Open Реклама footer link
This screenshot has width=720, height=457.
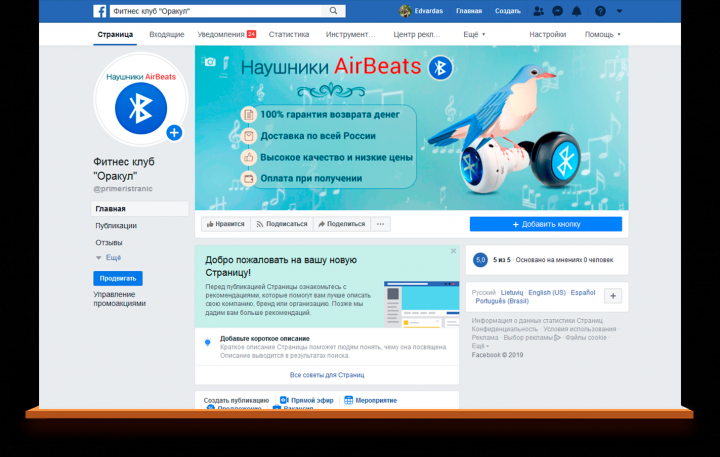(484, 338)
